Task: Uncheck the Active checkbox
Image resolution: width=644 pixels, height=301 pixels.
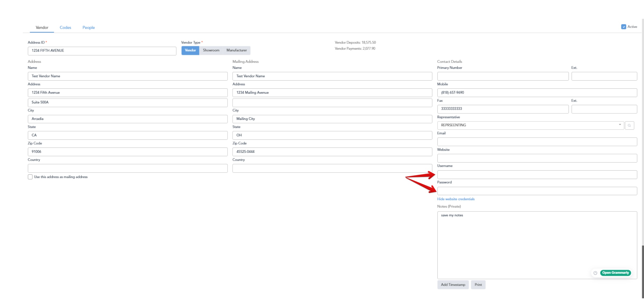Action: (x=624, y=27)
